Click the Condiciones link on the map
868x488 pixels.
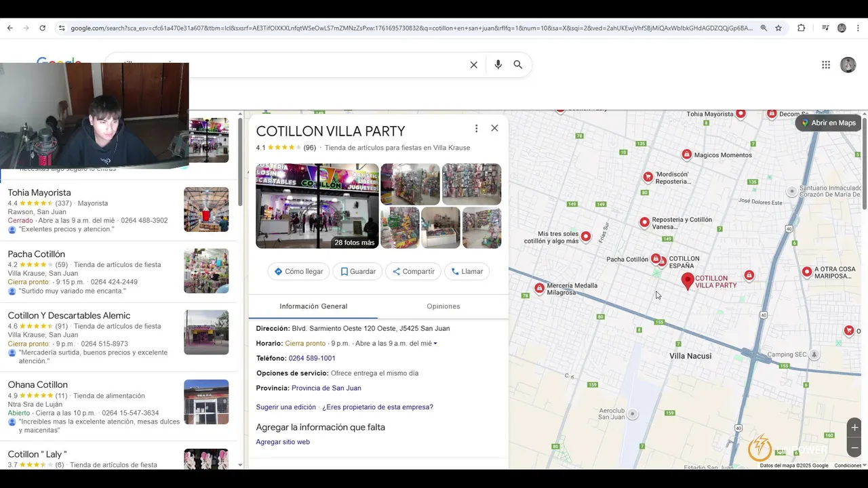tap(848, 466)
